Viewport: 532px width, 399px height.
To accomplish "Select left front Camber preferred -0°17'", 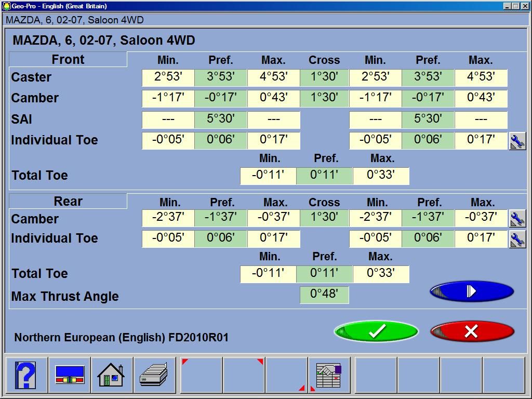I will [220, 98].
